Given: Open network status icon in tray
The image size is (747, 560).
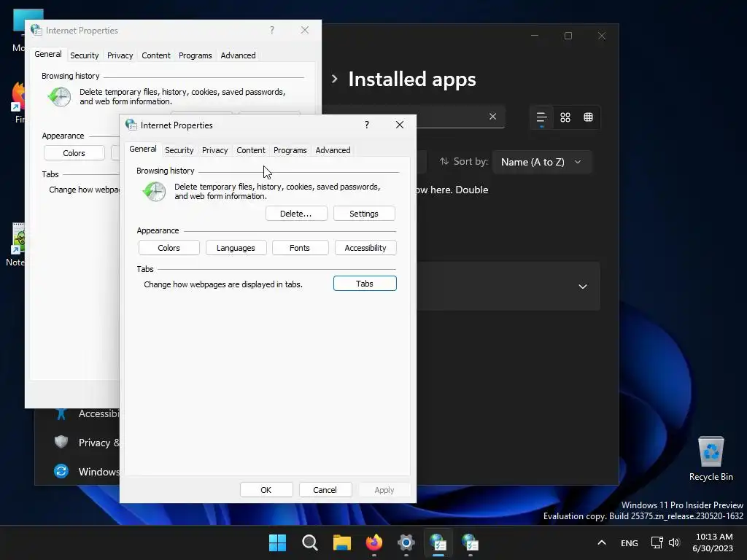Looking at the screenshot, I should click(x=657, y=542).
